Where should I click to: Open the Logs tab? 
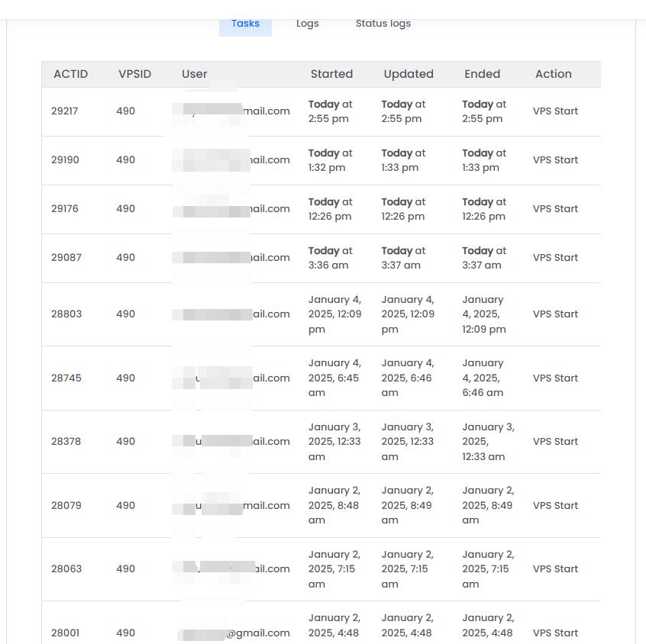pyautogui.click(x=307, y=24)
